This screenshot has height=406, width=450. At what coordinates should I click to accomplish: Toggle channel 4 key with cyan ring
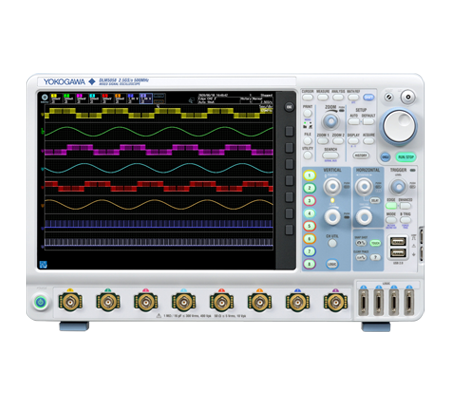tap(309, 213)
